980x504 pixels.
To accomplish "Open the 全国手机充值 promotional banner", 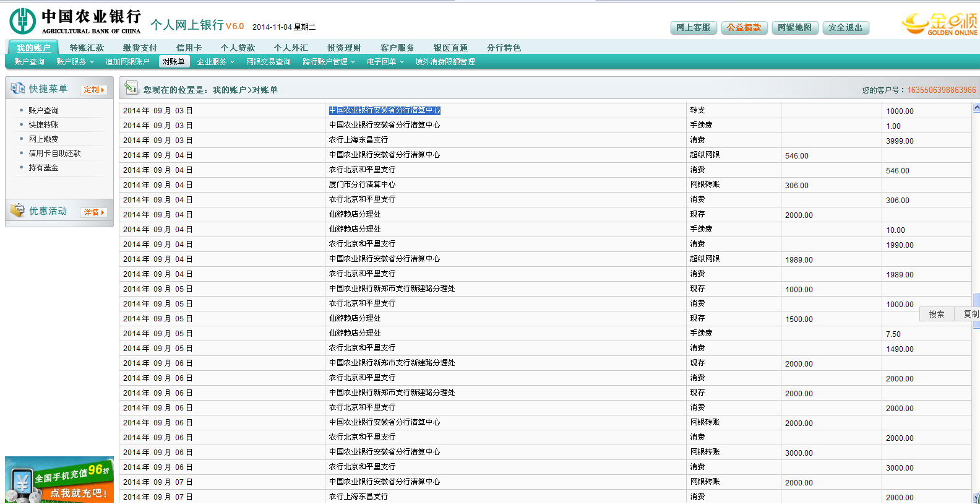I will 59,481.
